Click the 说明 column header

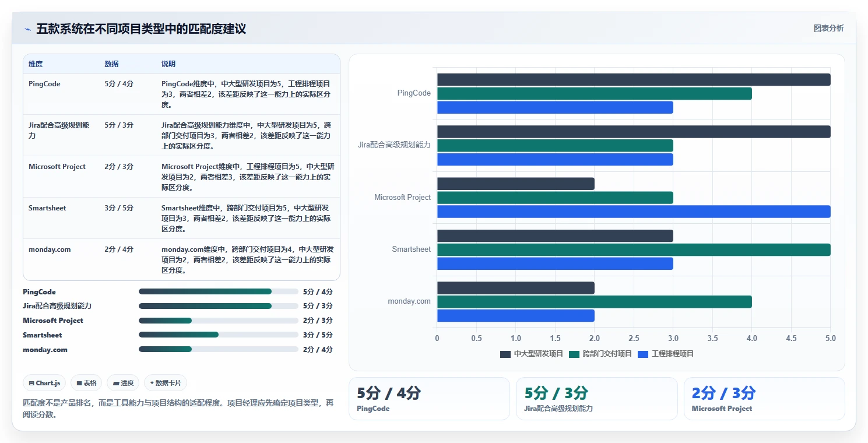[168, 64]
